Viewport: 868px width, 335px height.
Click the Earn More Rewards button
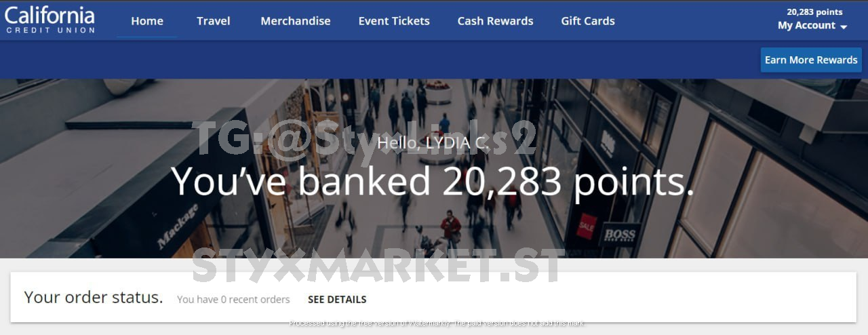pos(811,60)
